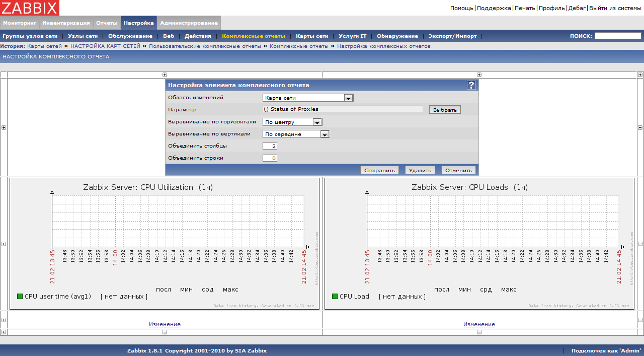Open Комплексные отчеты history breadcrumb link
Viewport: 644px width, 356px height.
click(x=299, y=46)
